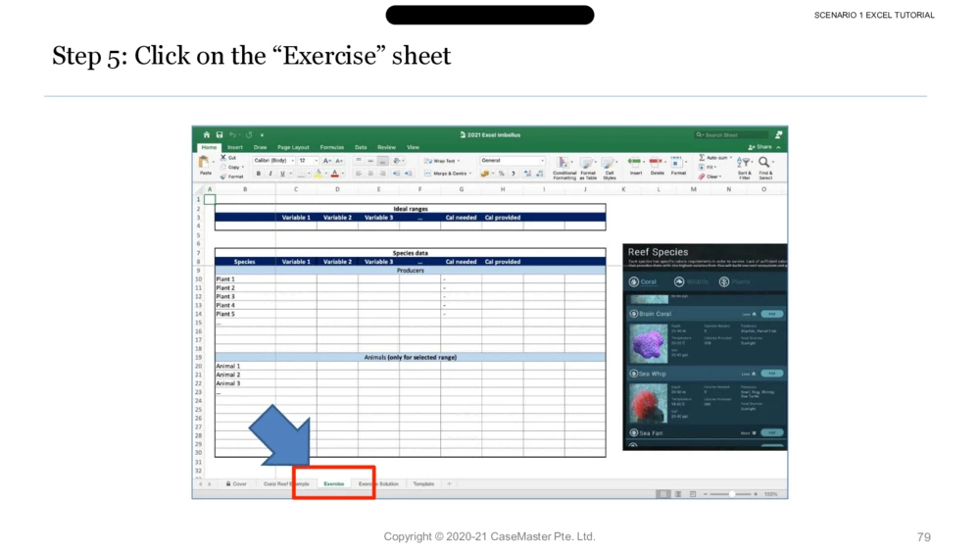Click the Find & Select magnifier icon

[x=764, y=163]
